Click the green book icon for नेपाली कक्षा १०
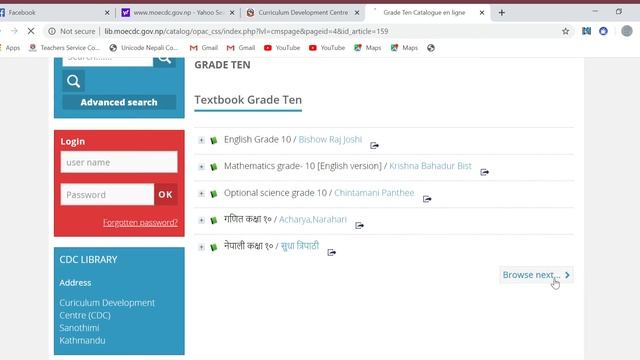Viewport: 640px width, 360px height. 213,247
